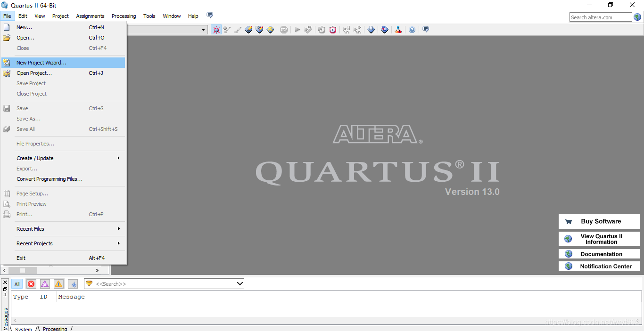Click the <<Search>> messages filter field
Image resolution: width=644 pixels, height=331 pixels.
coord(164,284)
